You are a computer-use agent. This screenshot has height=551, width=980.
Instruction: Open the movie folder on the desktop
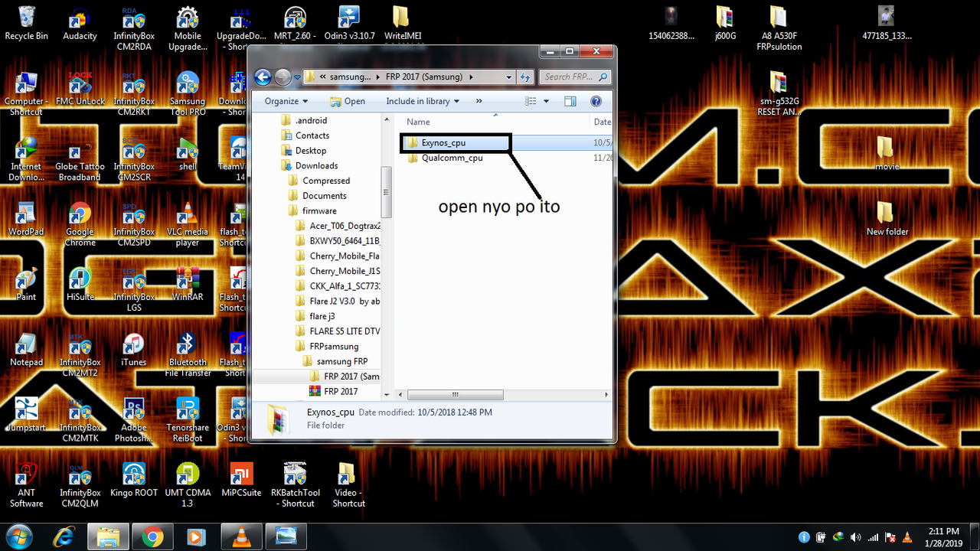pyautogui.click(x=885, y=154)
